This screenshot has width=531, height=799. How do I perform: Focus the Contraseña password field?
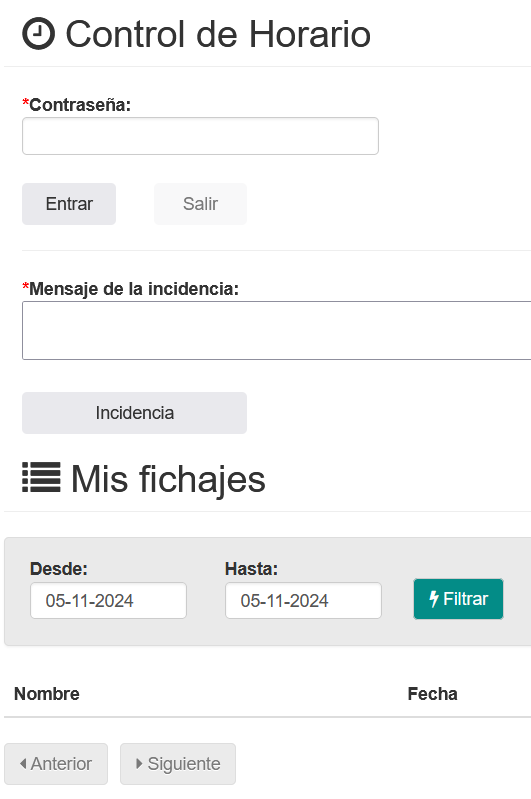pyautogui.click(x=200, y=136)
